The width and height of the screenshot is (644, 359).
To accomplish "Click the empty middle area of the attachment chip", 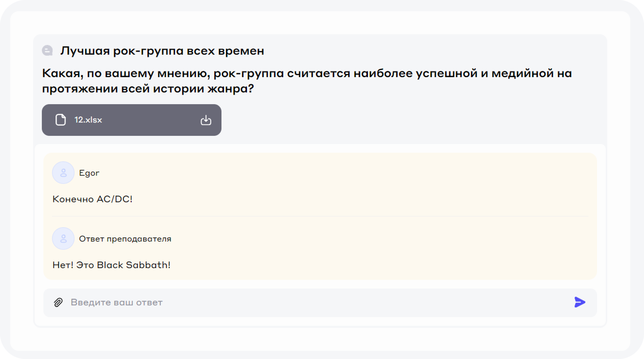I will click(151, 120).
